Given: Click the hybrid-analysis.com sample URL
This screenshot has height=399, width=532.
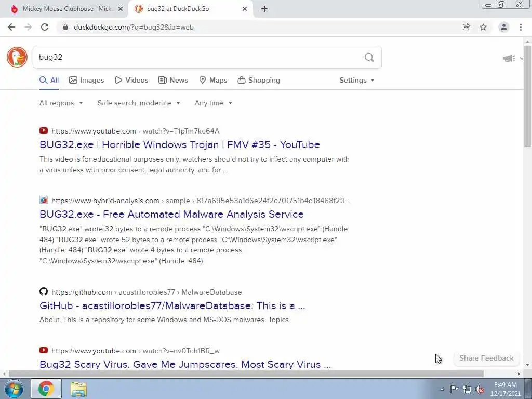Looking at the screenshot, I should coord(201,201).
